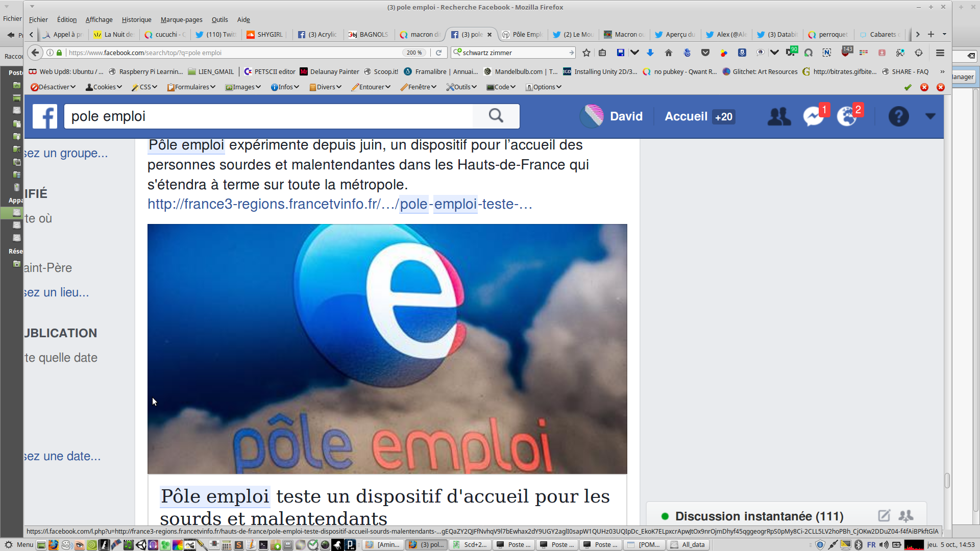Click the Firefox home toolbar icon
Screen dimensions: 980x551
click(669, 53)
